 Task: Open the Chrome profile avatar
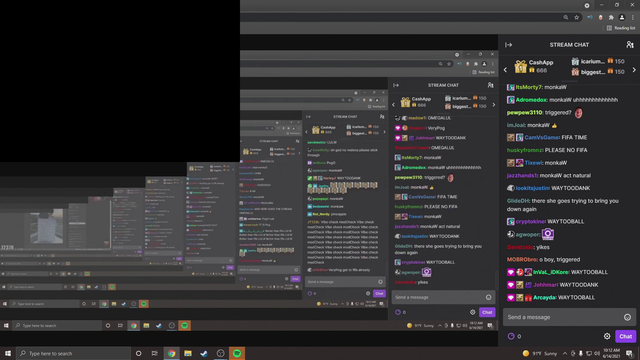(x=622, y=18)
